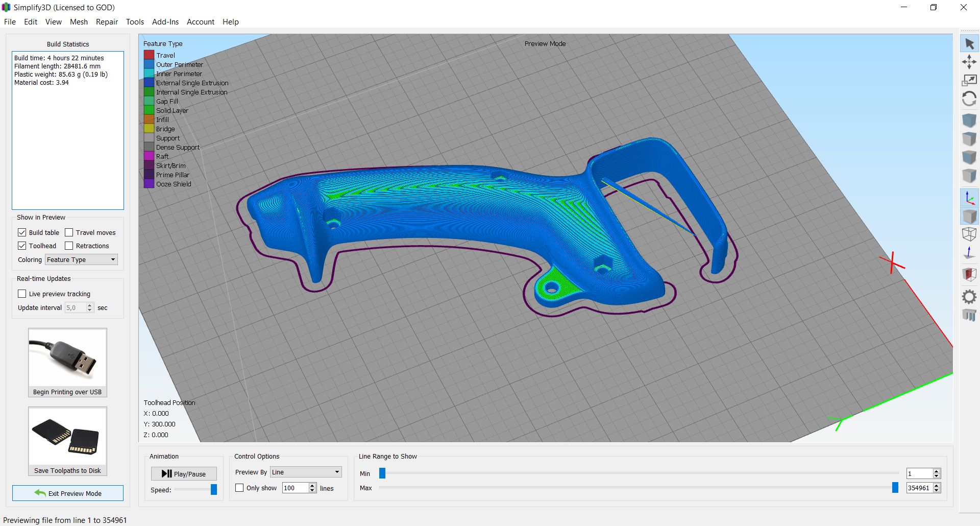Enable Travel moves in preview
The height and width of the screenshot is (526, 980).
69,232
